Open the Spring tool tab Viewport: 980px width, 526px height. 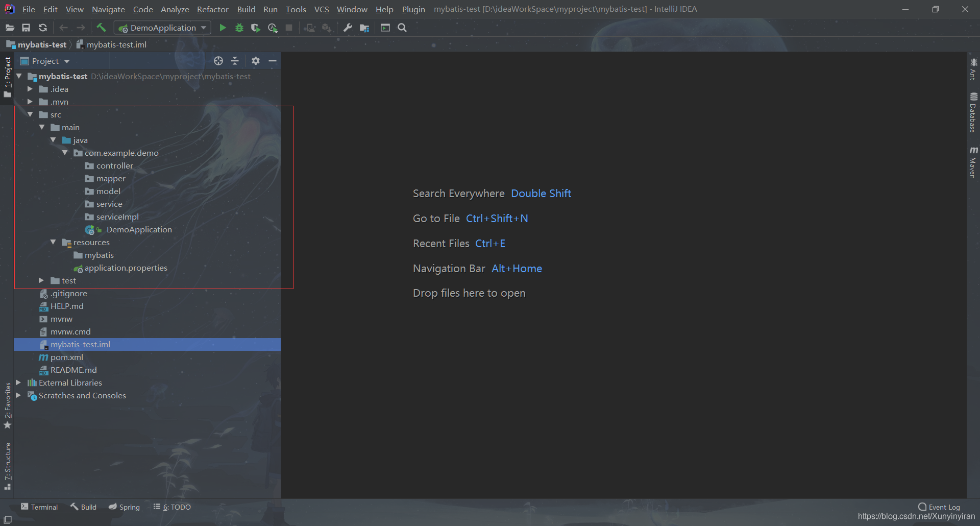(x=124, y=507)
